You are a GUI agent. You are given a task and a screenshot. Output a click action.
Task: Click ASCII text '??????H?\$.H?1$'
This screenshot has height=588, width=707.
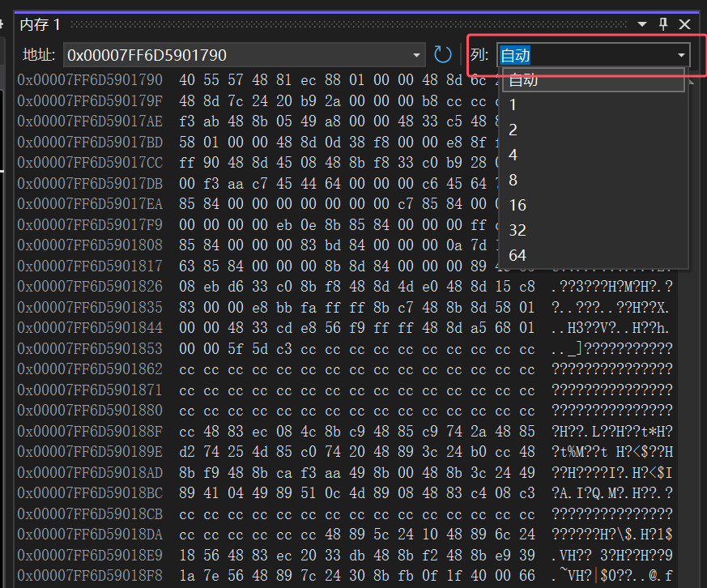point(612,535)
